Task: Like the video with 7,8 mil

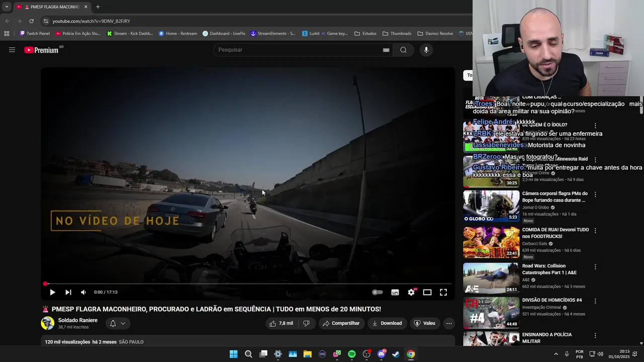Action: coord(281,323)
